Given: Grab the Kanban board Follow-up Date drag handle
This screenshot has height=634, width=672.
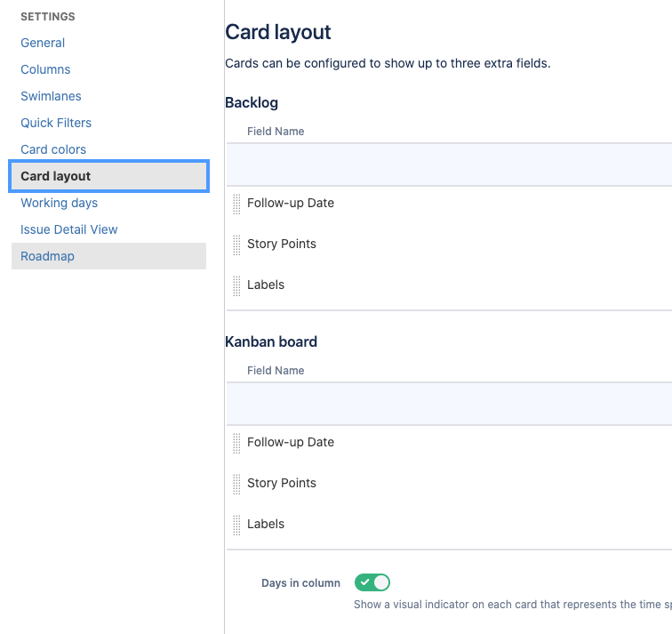Looking at the screenshot, I should (236, 443).
